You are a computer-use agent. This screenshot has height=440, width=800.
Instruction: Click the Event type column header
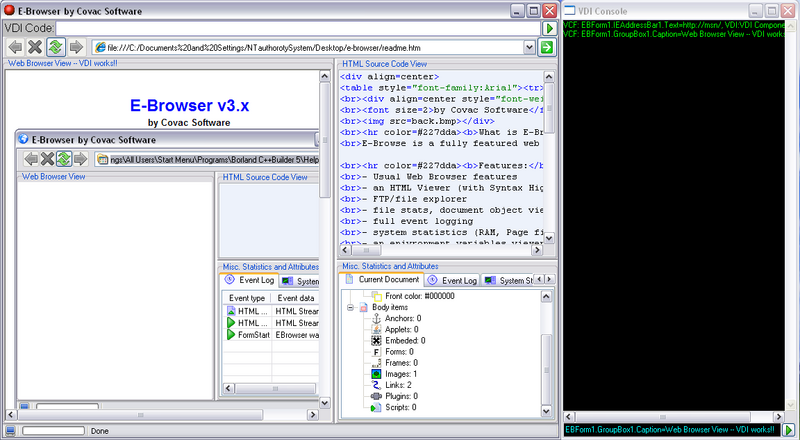tap(247, 298)
